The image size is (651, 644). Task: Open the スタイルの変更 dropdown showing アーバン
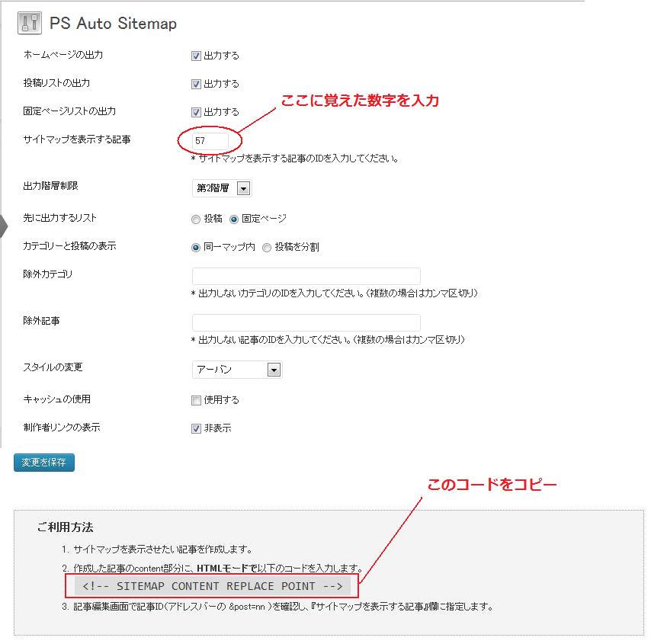coord(237,370)
